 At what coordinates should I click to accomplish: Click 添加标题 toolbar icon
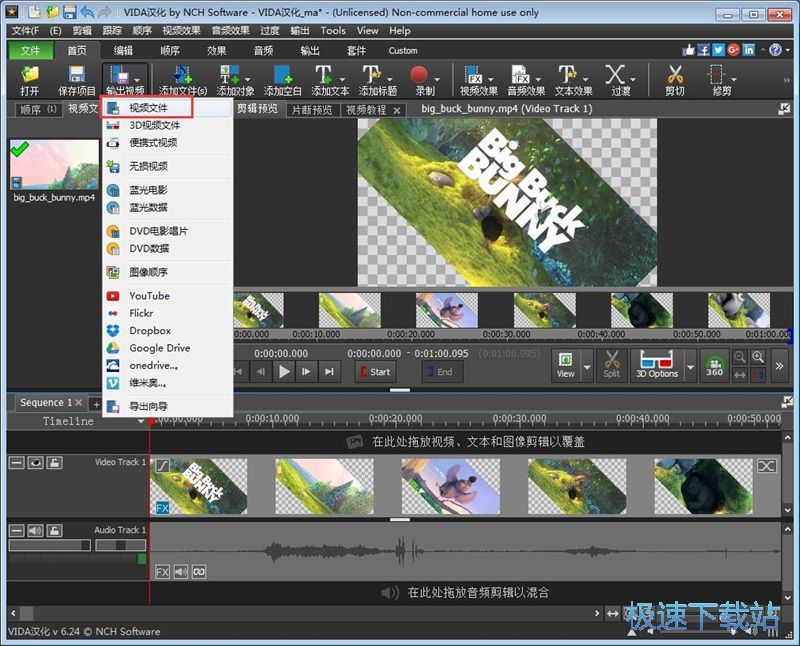pos(372,81)
